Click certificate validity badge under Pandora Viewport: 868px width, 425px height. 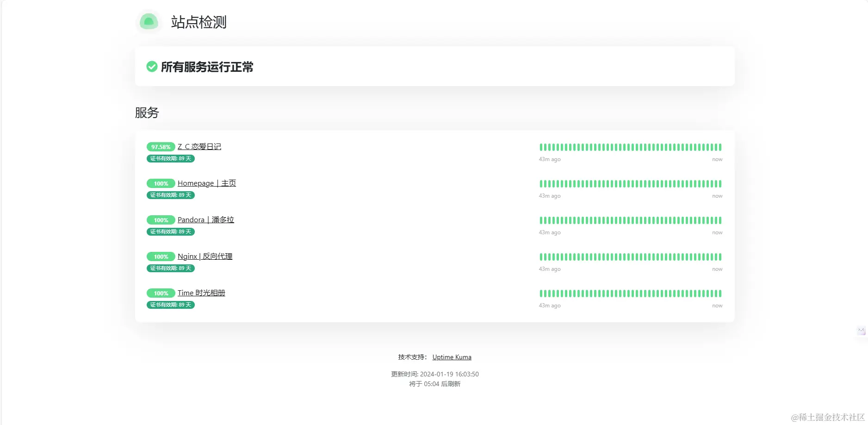[x=171, y=231]
